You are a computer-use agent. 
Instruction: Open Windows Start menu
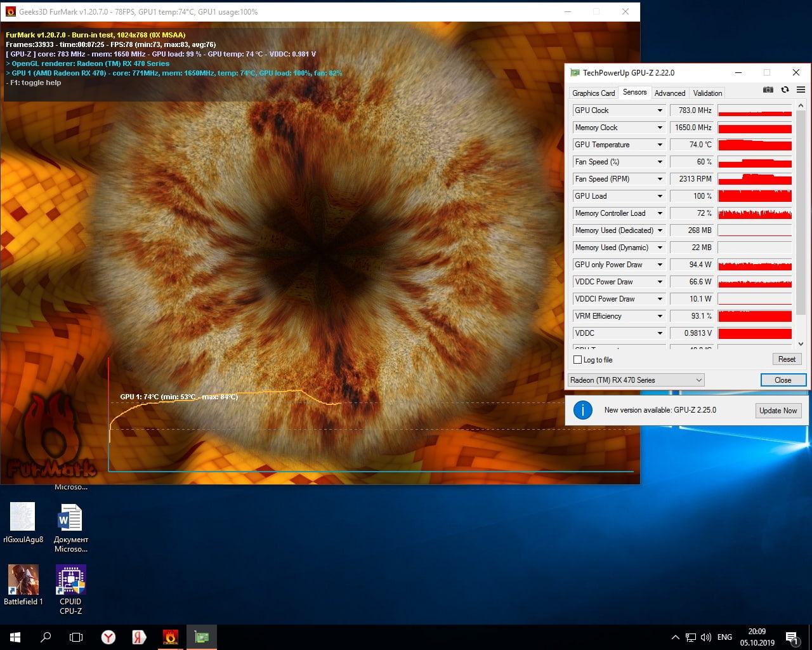tap(15, 637)
